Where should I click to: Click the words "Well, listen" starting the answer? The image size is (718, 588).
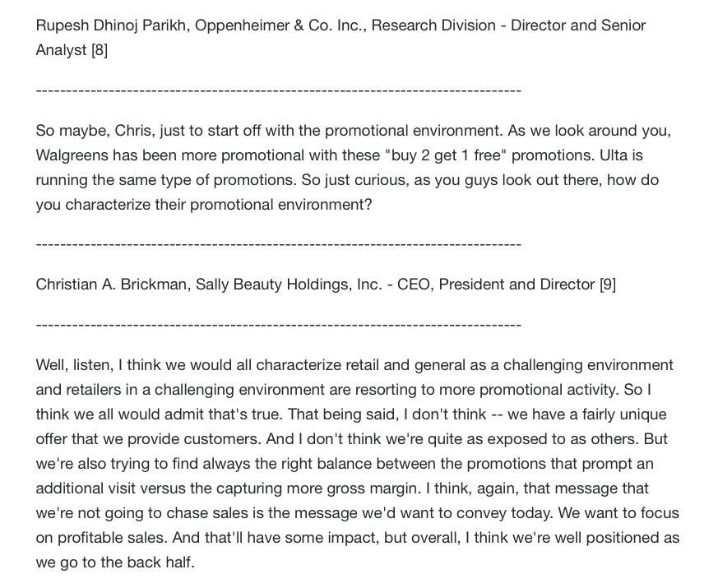coord(74,365)
